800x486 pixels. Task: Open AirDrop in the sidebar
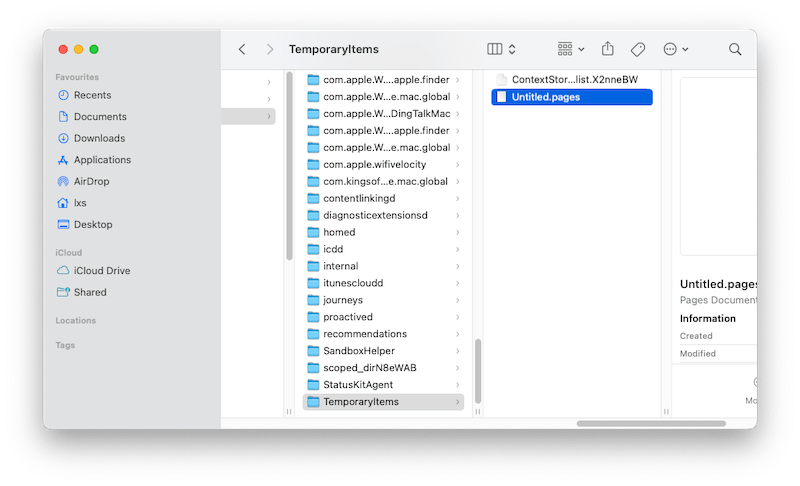[91, 181]
